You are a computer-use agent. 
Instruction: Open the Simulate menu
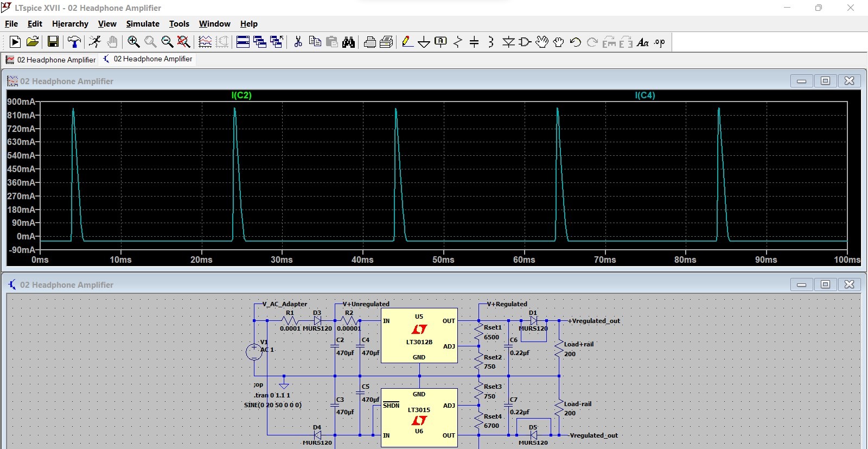point(143,24)
